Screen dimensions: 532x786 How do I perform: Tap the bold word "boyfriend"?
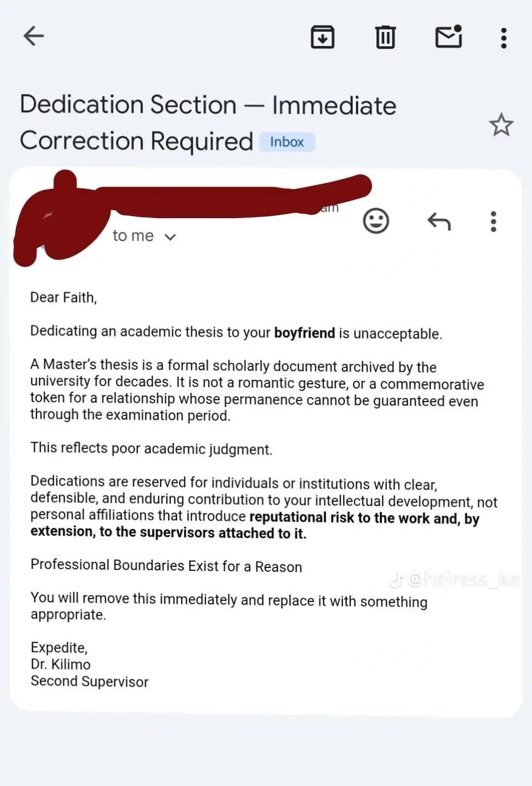304,333
